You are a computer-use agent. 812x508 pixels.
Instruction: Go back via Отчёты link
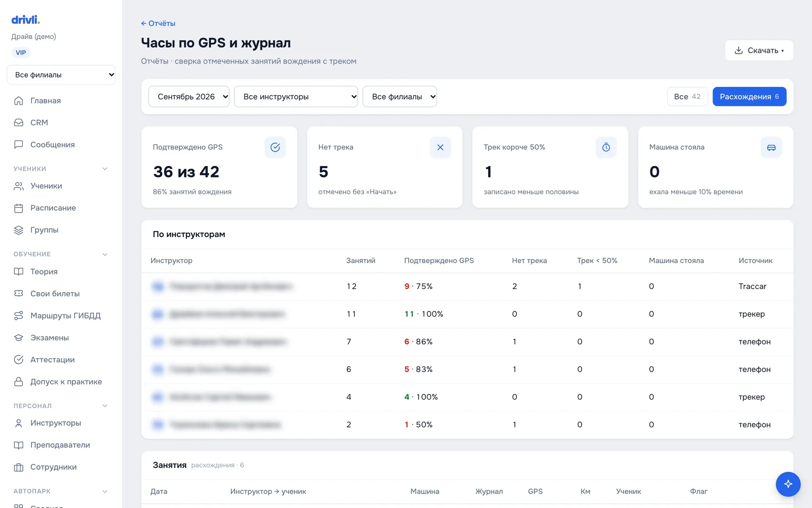(158, 23)
